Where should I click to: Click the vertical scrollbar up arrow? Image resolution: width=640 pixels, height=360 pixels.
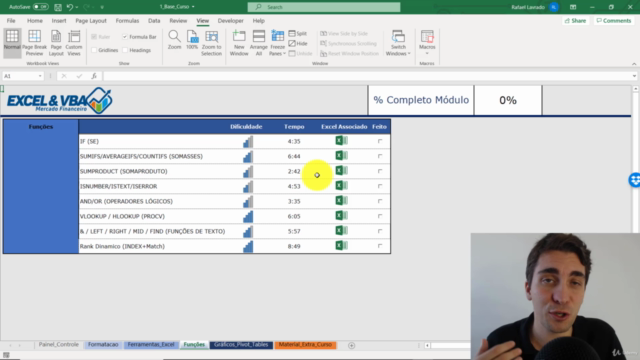pyautogui.click(x=636, y=89)
